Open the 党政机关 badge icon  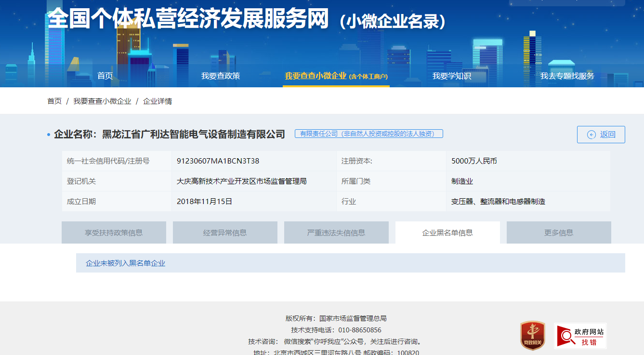tap(533, 336)
